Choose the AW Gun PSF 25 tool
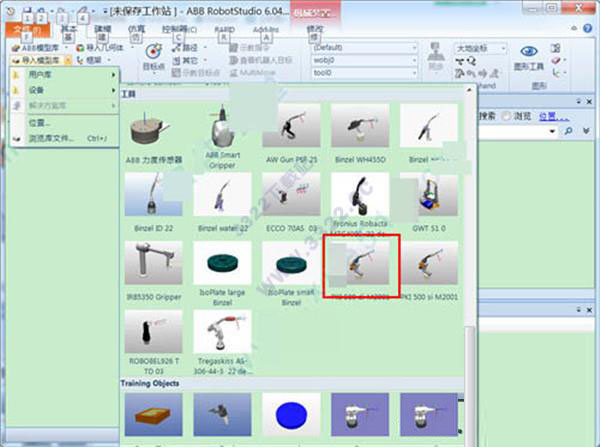Screen dimensions: 600x447 point(292,130)
